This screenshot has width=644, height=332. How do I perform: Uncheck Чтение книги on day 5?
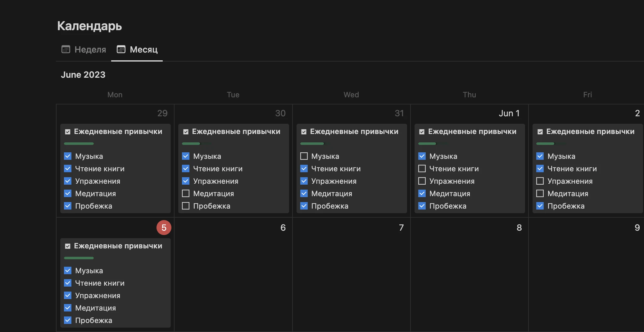(68, 283)
